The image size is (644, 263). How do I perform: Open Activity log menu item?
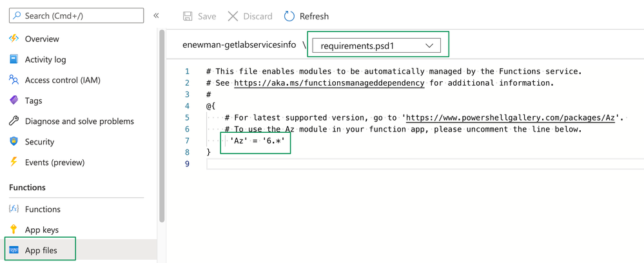pyautogui.click(x=45, y=59)
